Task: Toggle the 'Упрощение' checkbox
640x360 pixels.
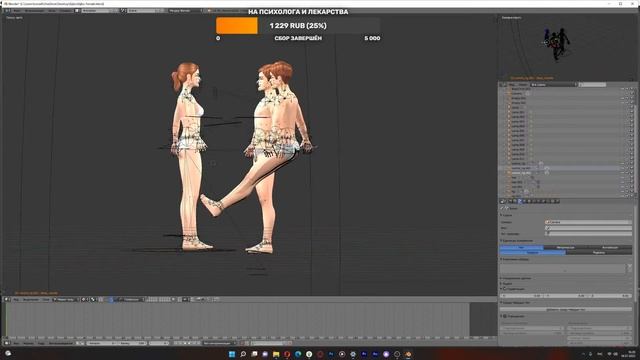Action: 505,316
